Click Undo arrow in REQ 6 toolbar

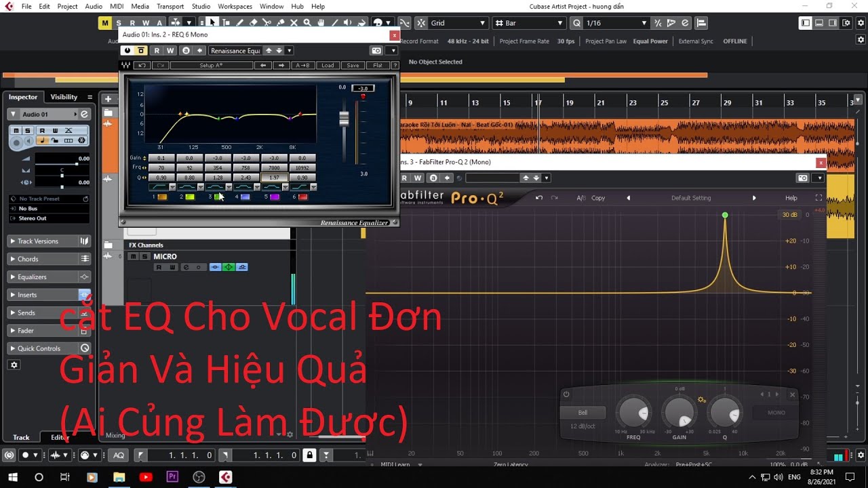(142, 65)
